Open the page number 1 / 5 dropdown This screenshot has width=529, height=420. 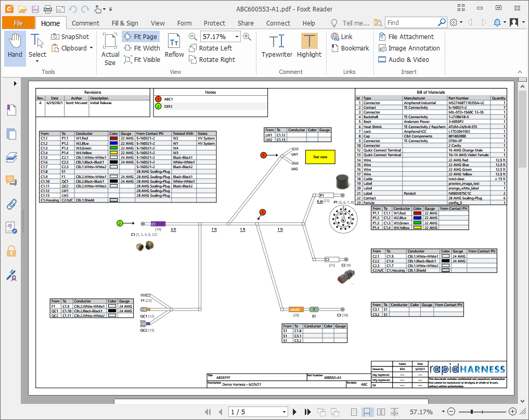[284, 412]
